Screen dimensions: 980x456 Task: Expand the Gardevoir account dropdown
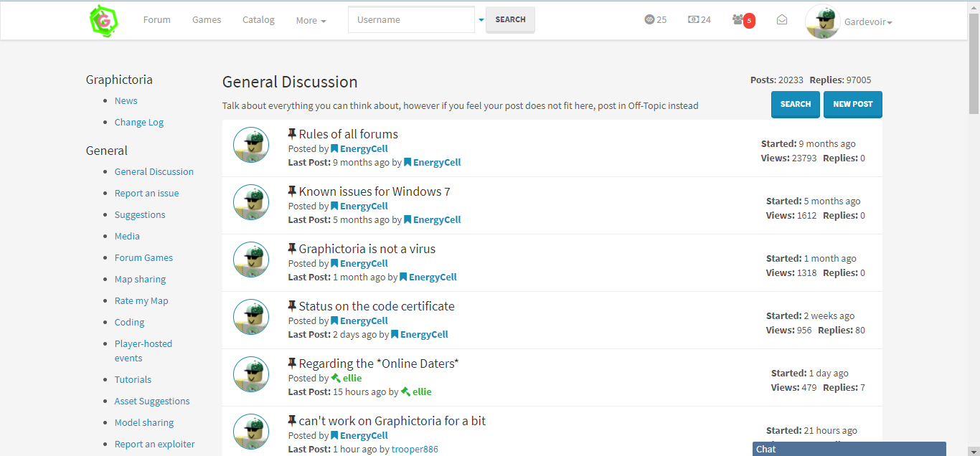pos(868,22)
